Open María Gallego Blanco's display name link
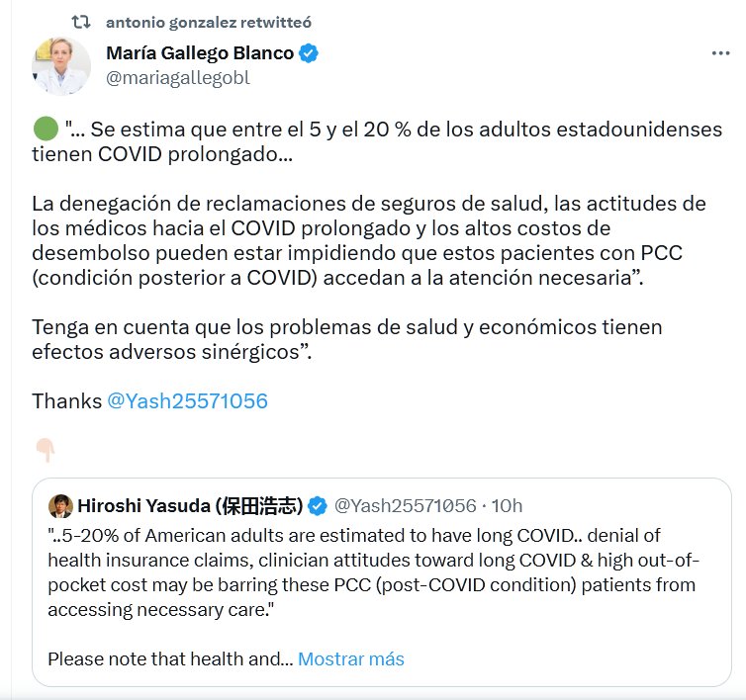Image resolution: width=746 pixels, height=700 pixels. click(x=199, y=53)
